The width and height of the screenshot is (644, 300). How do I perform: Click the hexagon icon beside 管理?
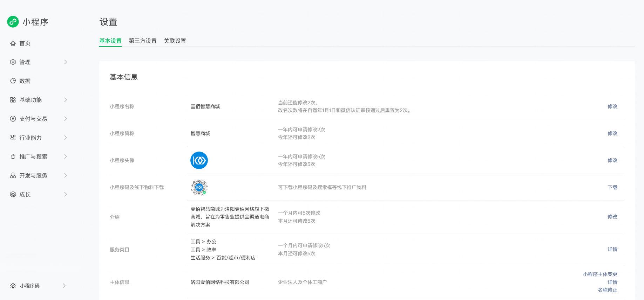(13, 62)
